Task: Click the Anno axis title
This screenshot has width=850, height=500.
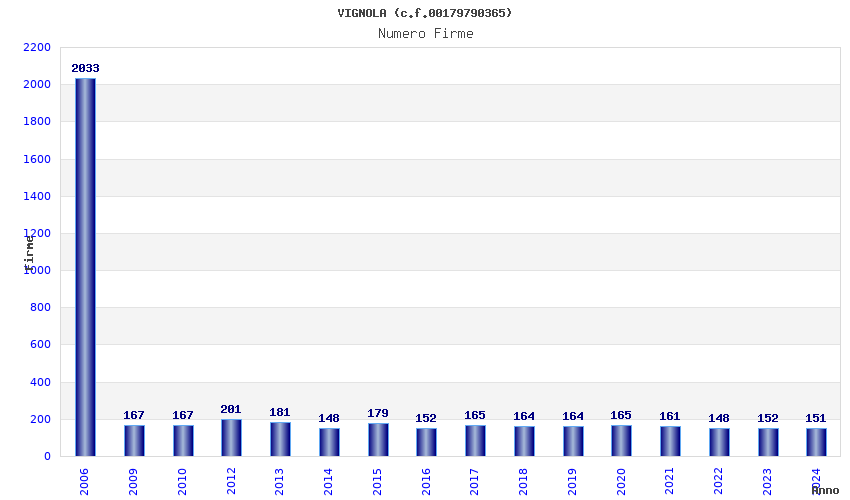Action: tap(825, 490)
